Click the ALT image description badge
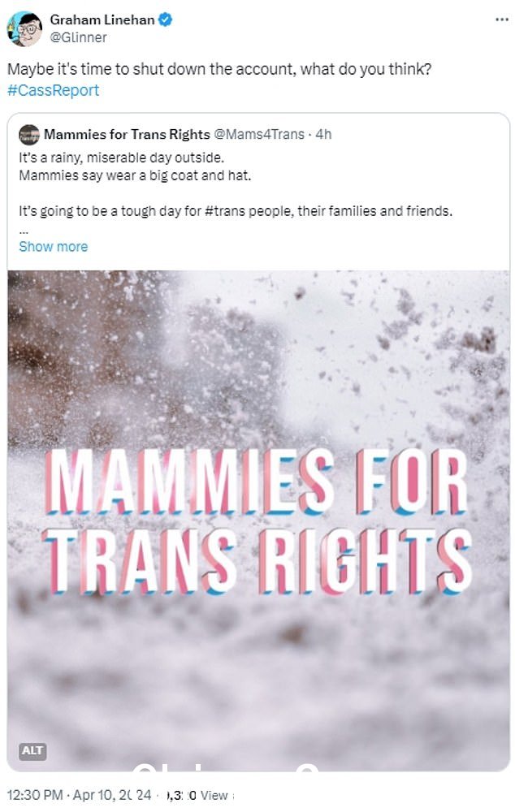This screenshot has width=515, height=812. [x=32, y=751]
